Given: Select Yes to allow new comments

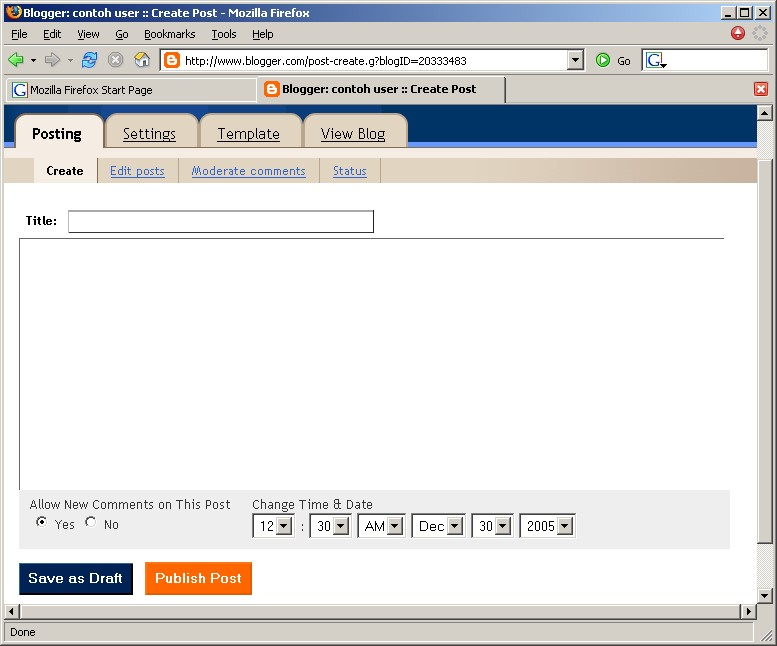Looking at the screenshot, I should click(x=42, y=522).
